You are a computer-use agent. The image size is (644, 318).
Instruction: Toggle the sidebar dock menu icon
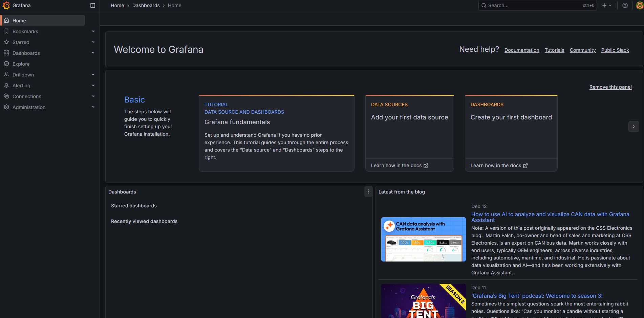point(93,5)
